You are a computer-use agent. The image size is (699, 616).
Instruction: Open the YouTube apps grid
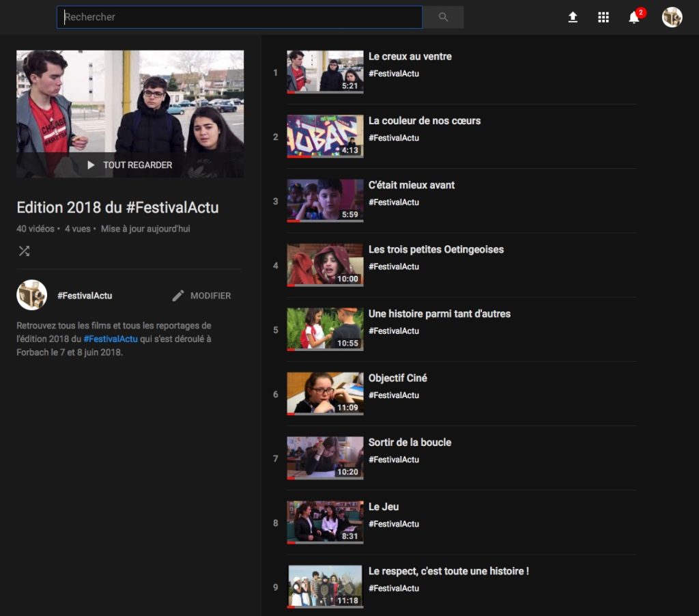[603, 18]
